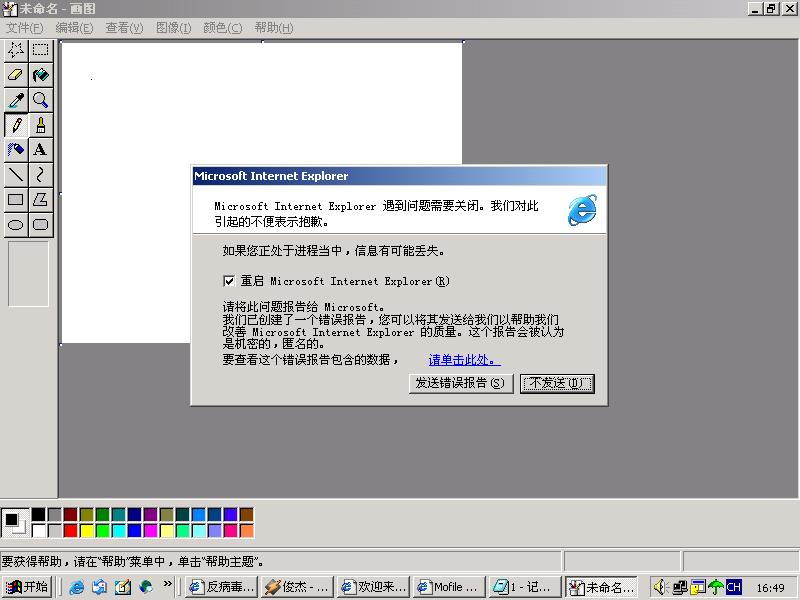Switch to the Mofile taskbar window

point(448,587)
